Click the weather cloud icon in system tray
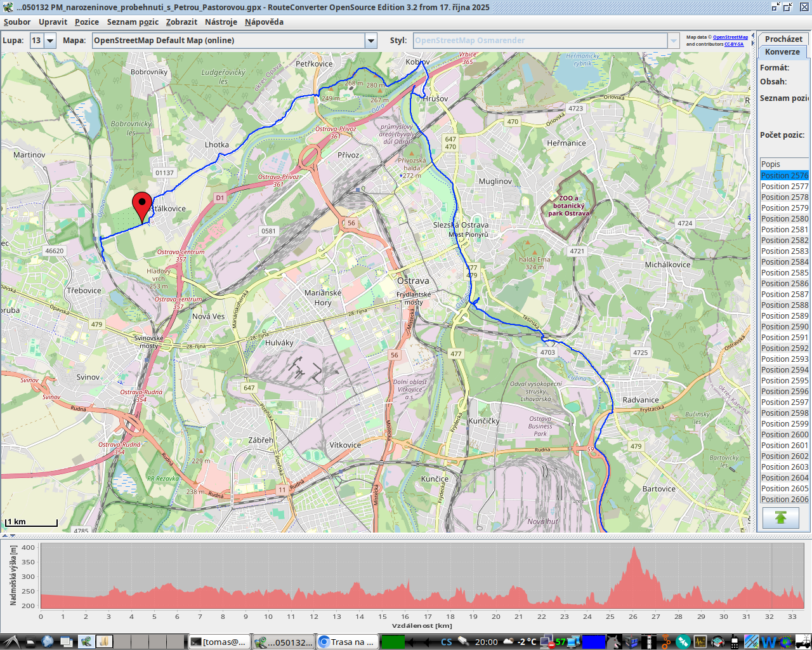 click(509, 642)
